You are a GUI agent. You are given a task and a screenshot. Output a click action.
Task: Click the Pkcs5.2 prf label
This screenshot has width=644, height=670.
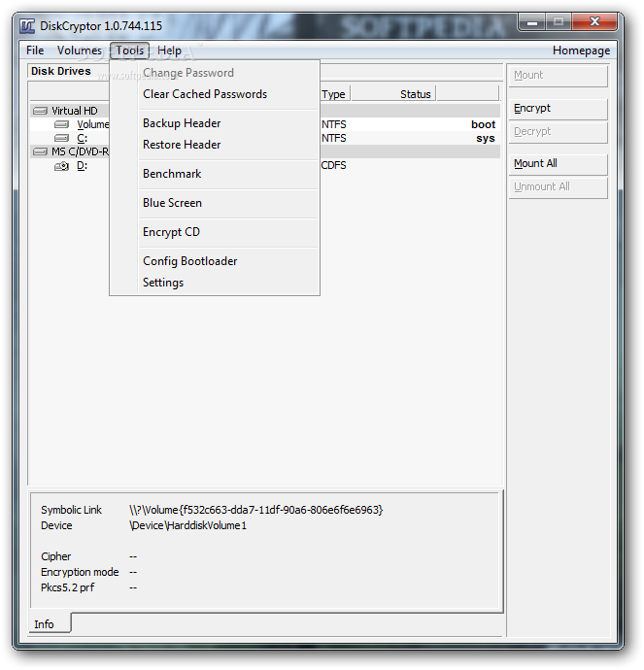68,587
